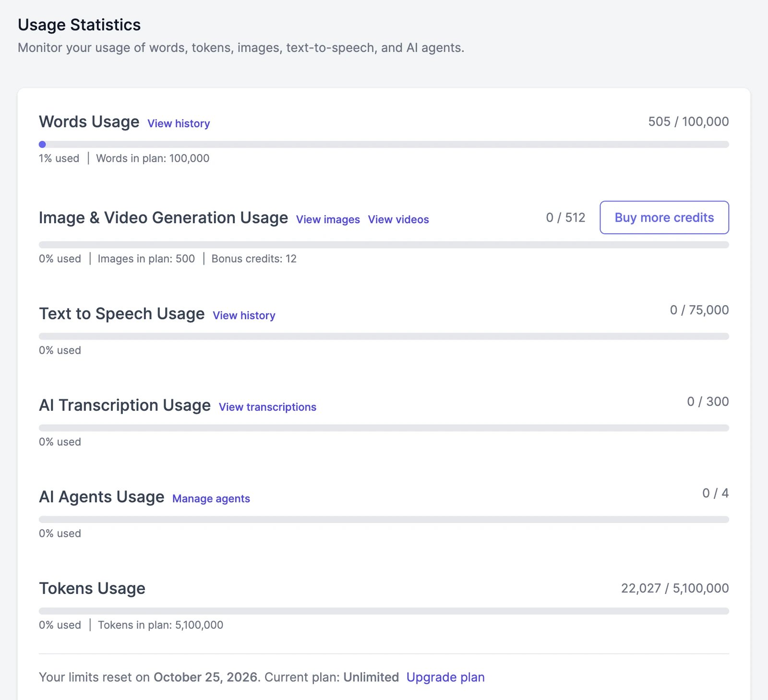
Task: Click the Tokens in plan: 5,100,000 text
Action: click(161, 625)
